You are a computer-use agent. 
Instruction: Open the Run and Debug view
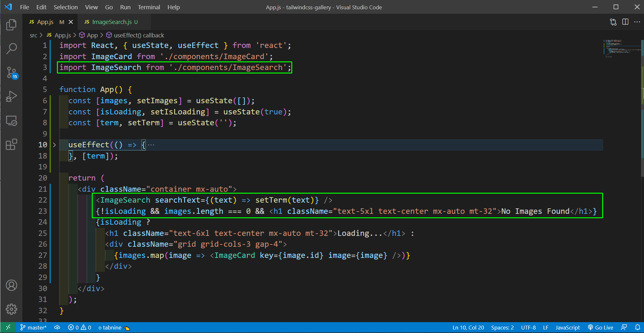click(x=12, y=97)
